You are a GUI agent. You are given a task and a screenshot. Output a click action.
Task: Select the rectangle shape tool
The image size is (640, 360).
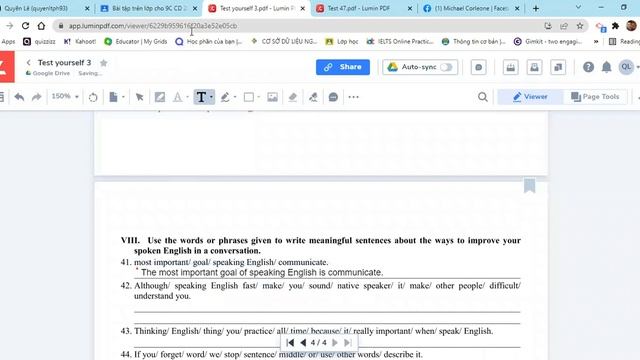click(x=249, y=97)
